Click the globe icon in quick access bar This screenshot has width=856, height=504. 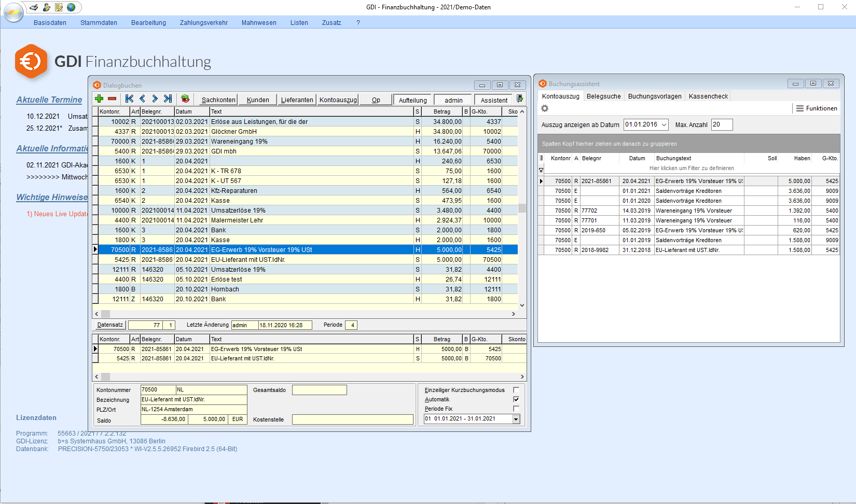pos(71,7)
